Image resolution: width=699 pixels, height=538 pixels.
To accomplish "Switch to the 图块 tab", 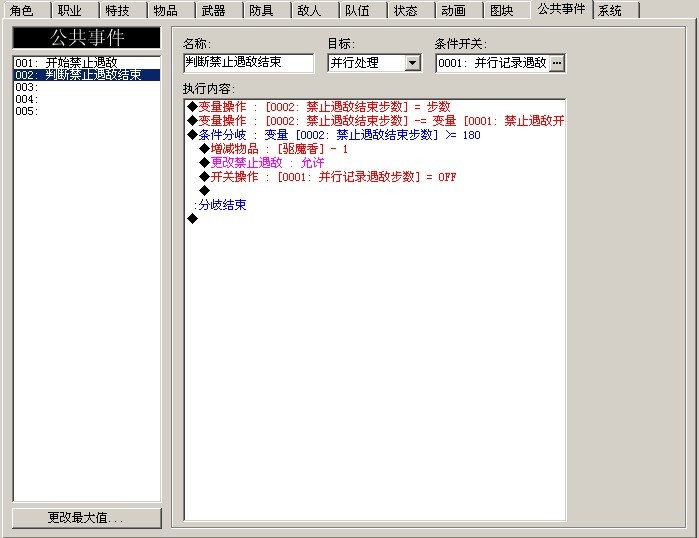I will [x=507, y=10].
